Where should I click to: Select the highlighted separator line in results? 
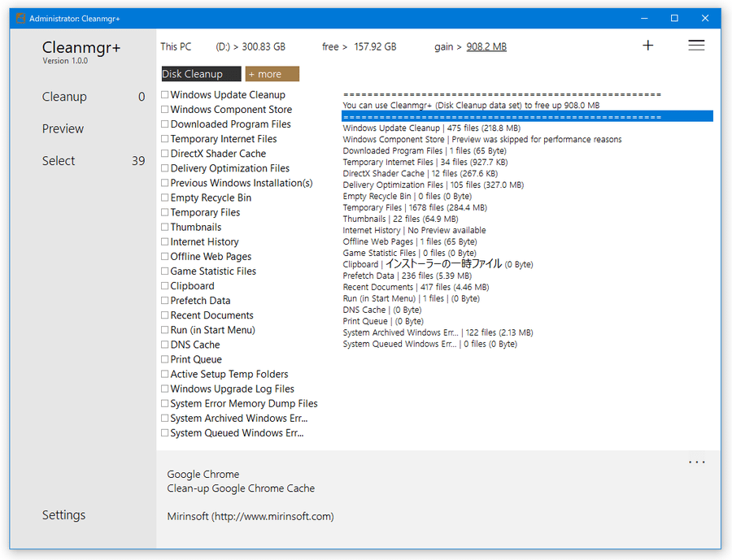point(527,116)
